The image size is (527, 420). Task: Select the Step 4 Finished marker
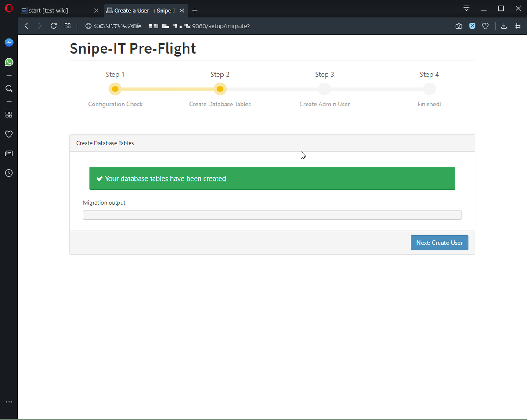429,89
